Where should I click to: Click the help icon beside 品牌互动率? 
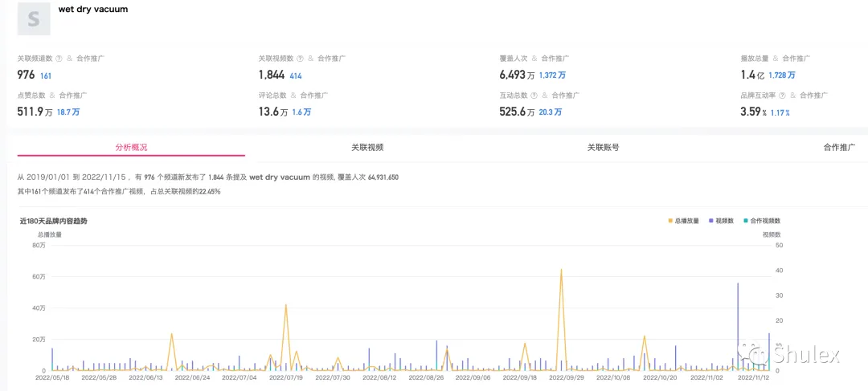[x=782, y=96]
